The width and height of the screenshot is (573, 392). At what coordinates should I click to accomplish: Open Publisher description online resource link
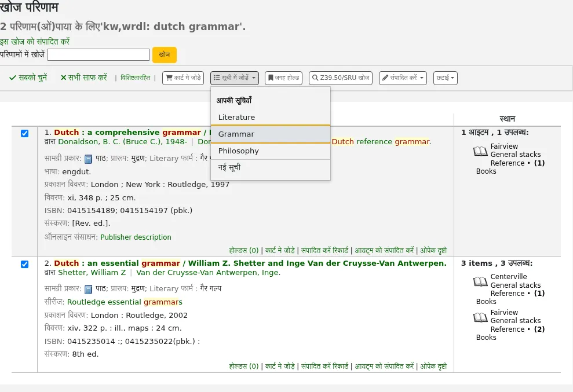(136, 237)
